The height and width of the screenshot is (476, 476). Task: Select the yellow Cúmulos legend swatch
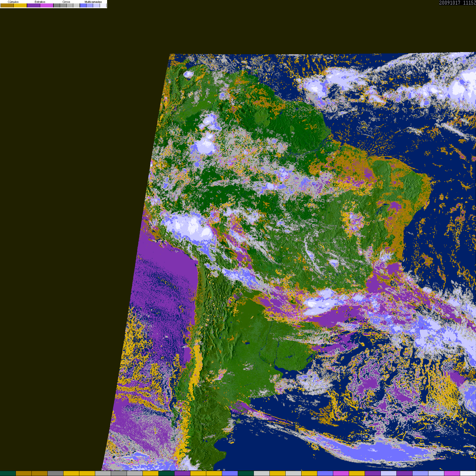[x=20, y=5]
